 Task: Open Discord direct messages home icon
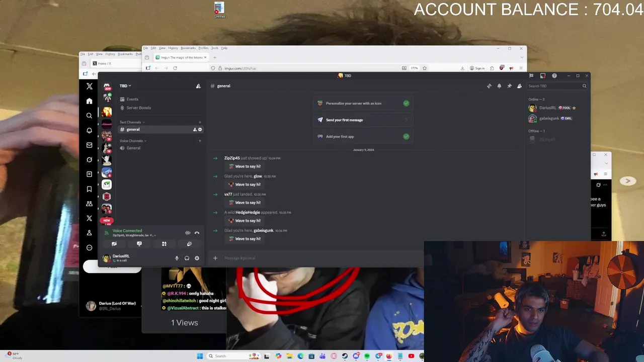(x=107, y=86)
